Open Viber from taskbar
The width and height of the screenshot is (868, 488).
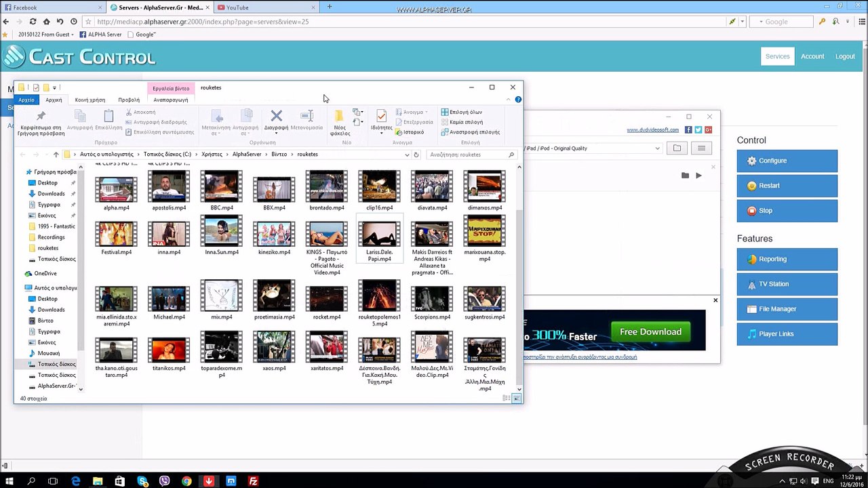point(164,481)
